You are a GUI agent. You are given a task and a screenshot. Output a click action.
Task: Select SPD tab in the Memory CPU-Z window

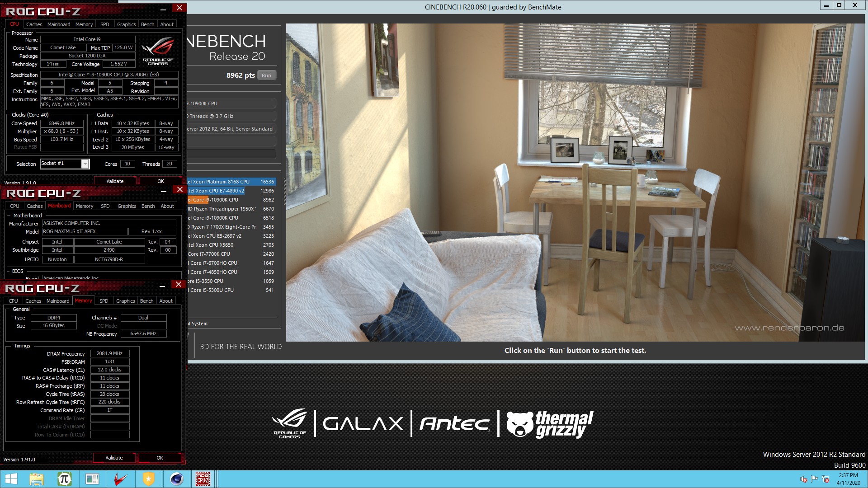coord(104,301)
